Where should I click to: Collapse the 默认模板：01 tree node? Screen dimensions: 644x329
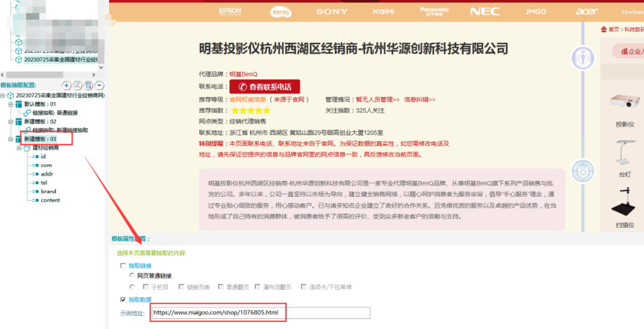coord(11,104)
